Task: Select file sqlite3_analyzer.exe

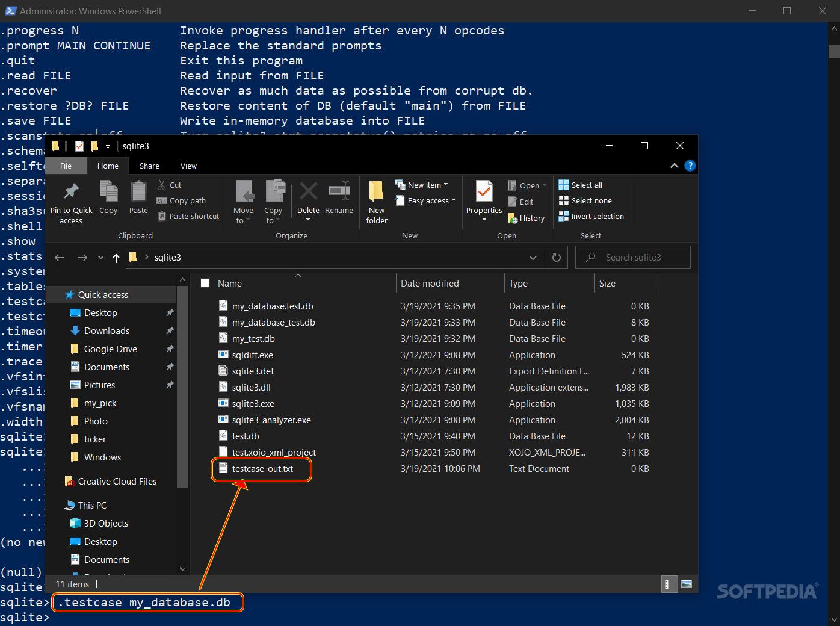Action: pos(271,420)
